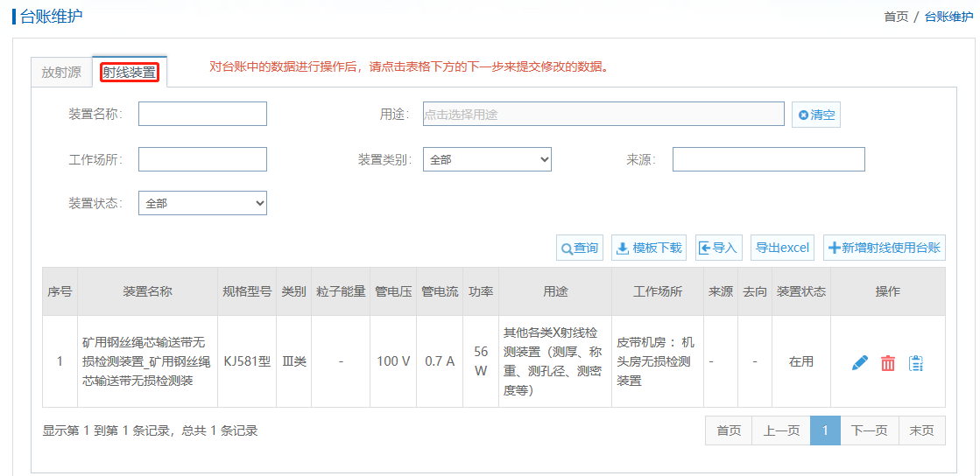The height and width of the screenshot is (476, 980).
Task: Click the red trash delete icon
Action: click(888, 363)
